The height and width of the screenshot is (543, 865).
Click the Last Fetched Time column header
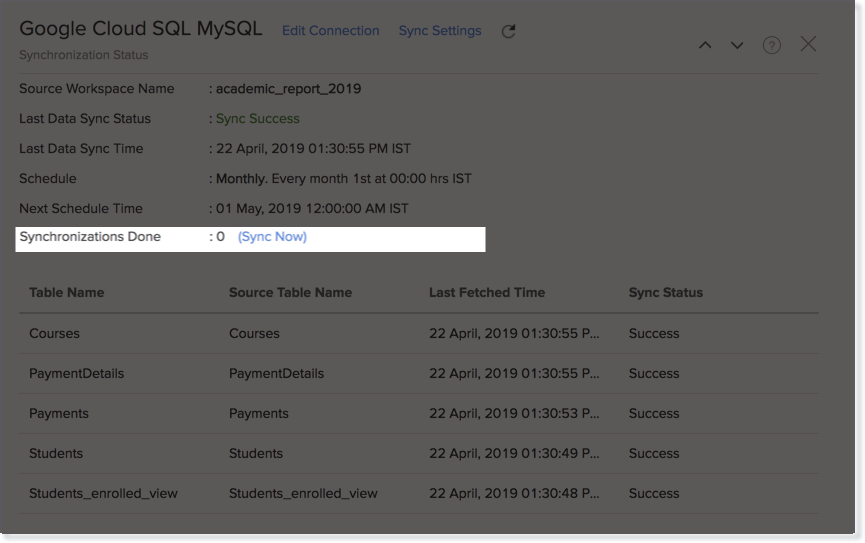pyautogui.click(x=486, y=293)
